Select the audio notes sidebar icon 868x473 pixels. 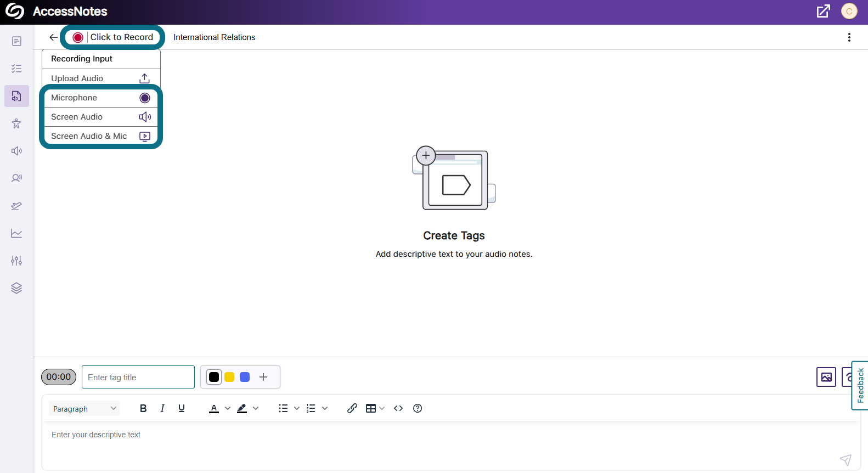pyautogui.click(x=16, y=96)
